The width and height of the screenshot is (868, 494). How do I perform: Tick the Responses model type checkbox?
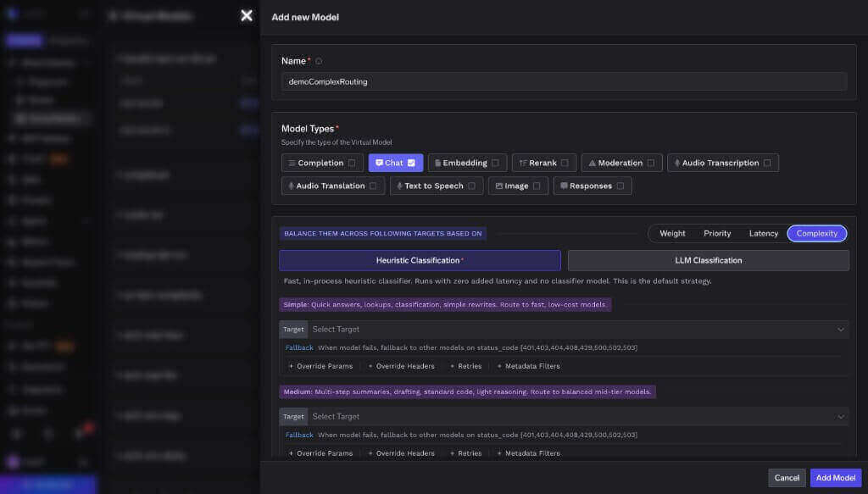pos(620,186)
